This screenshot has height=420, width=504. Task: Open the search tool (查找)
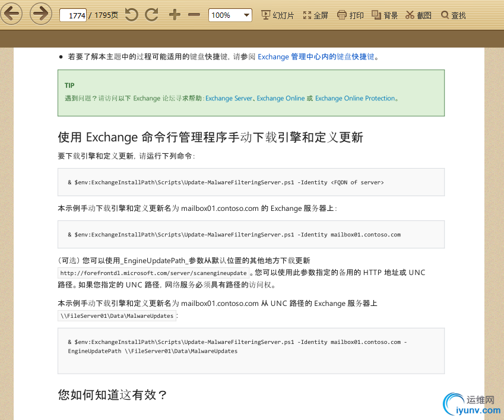click(453, 15)
